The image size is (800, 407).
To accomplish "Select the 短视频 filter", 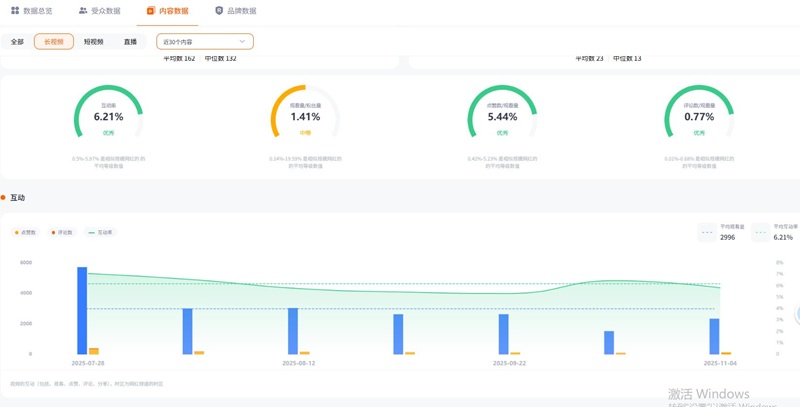I will 93,42.
